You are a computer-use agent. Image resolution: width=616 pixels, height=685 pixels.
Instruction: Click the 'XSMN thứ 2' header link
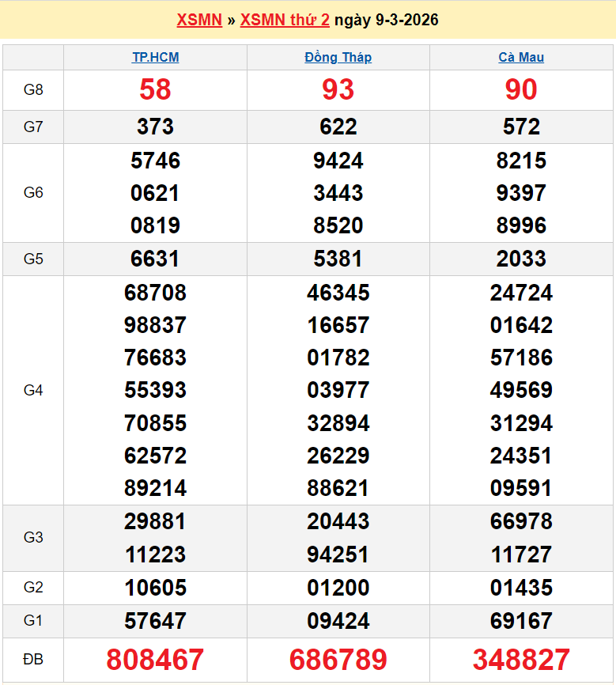tap(285, 20)
